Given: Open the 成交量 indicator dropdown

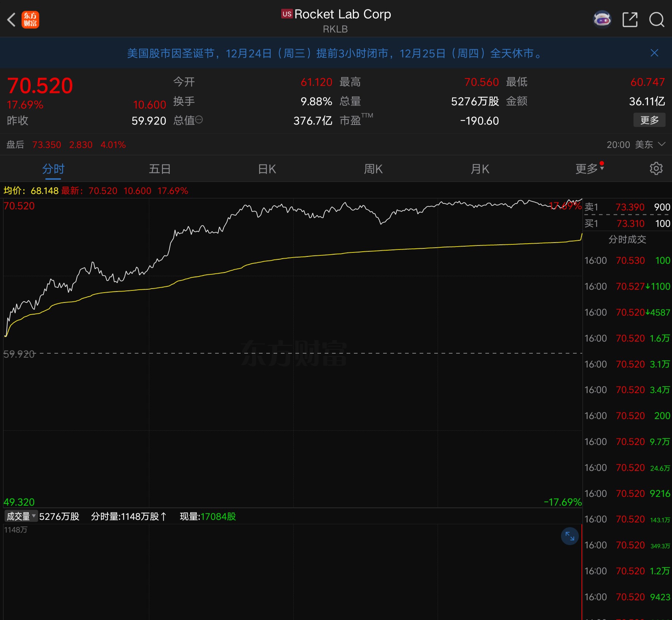Looking at the screenshot, I should pos(21,516).
